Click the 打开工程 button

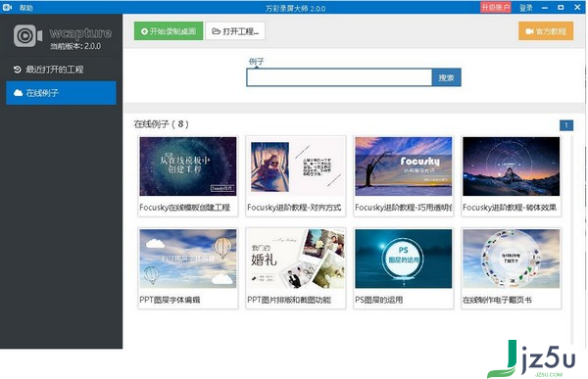(x=235, y=31)
